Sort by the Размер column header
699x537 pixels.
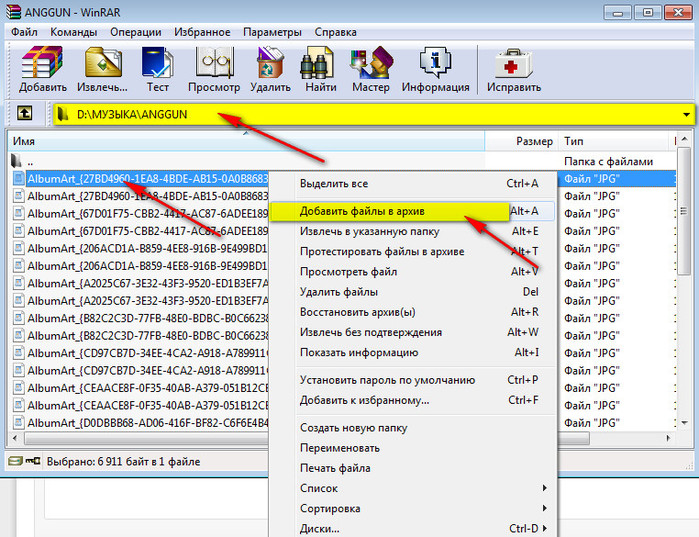click(521, 141)
